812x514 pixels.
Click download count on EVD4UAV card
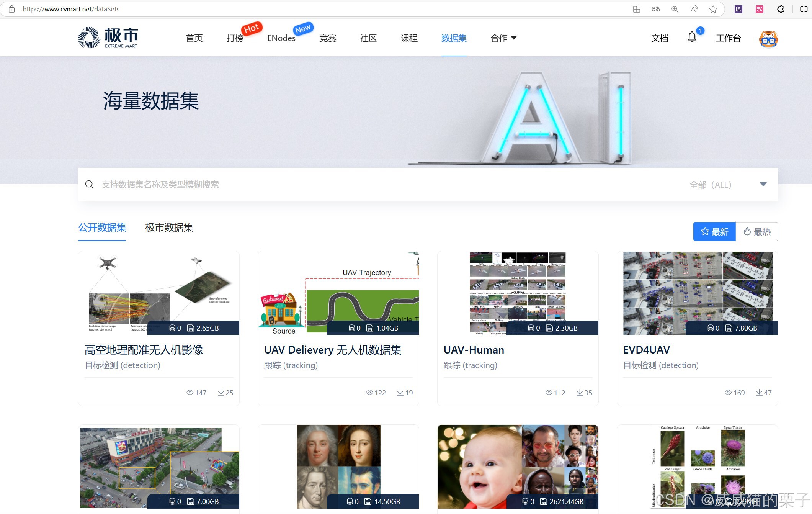764,393
